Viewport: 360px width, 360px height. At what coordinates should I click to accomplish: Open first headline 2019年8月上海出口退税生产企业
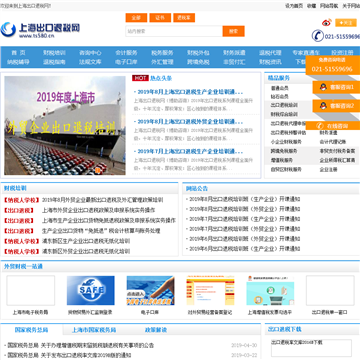[188, 92]
